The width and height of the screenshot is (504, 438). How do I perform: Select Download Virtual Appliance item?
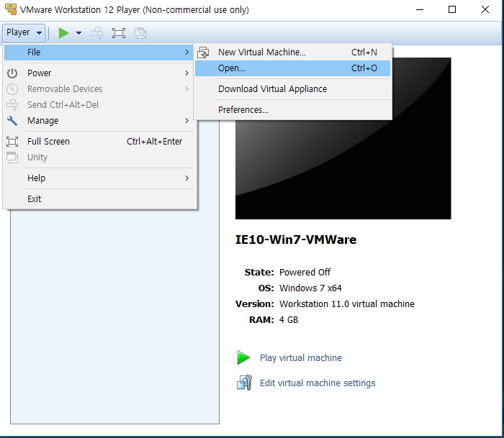pos(292,89)
